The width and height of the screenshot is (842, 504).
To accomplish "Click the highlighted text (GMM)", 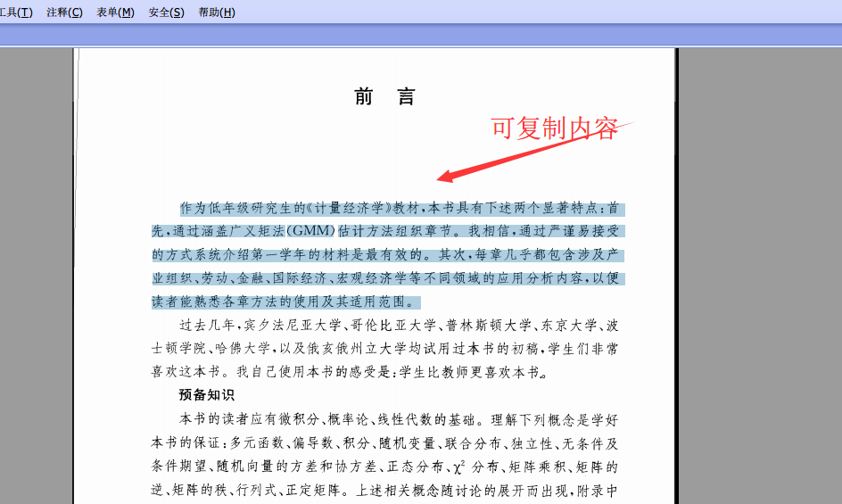I will coord(311,231).
